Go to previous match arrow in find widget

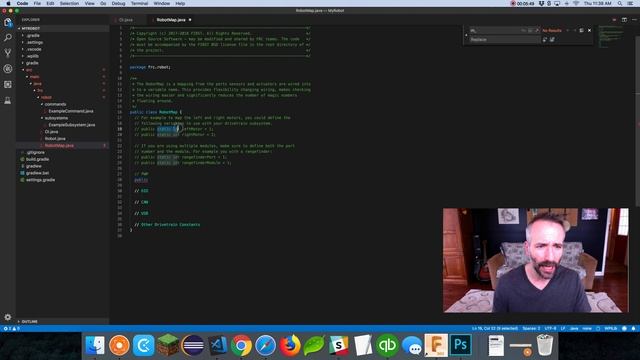pos(568,30)
